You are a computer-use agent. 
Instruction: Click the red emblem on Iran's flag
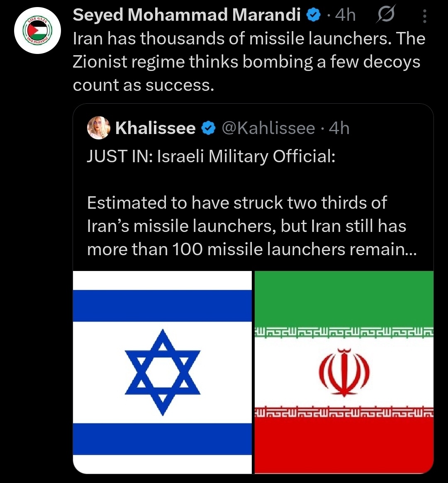(344, 372)
